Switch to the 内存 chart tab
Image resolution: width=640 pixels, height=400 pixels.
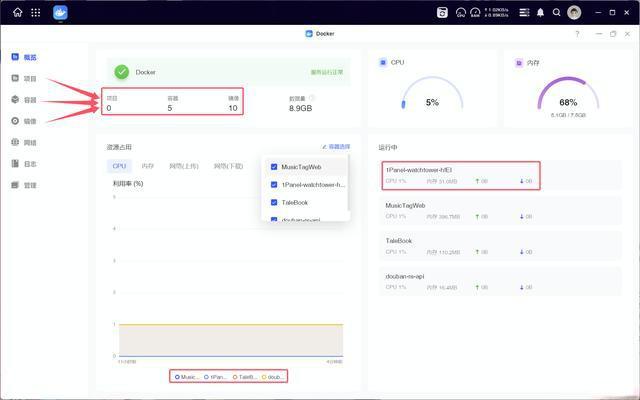[147, 166]
